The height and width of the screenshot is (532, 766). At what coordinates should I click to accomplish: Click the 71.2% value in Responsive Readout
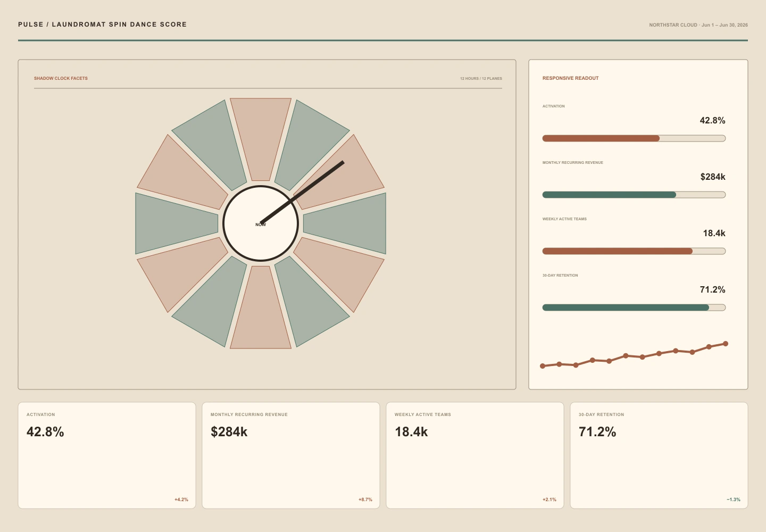(x=713, y=290)
